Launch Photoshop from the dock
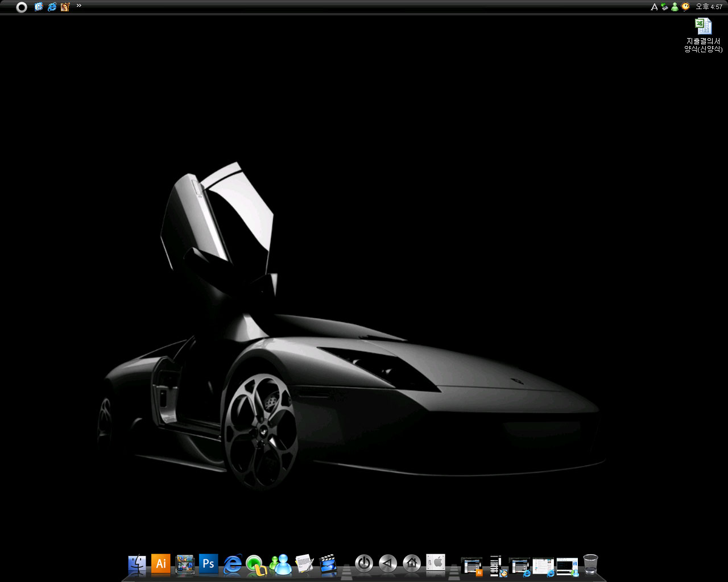 point(208,563)
